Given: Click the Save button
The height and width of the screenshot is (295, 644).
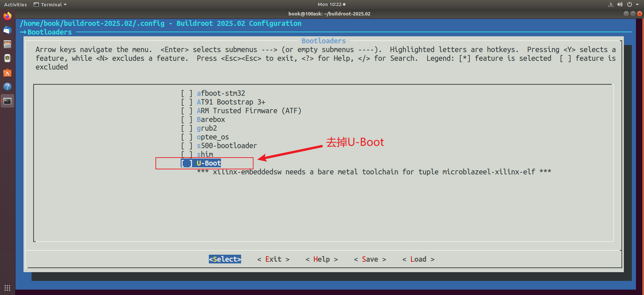Looking at the screenshot, I should [x=370, y=259].
